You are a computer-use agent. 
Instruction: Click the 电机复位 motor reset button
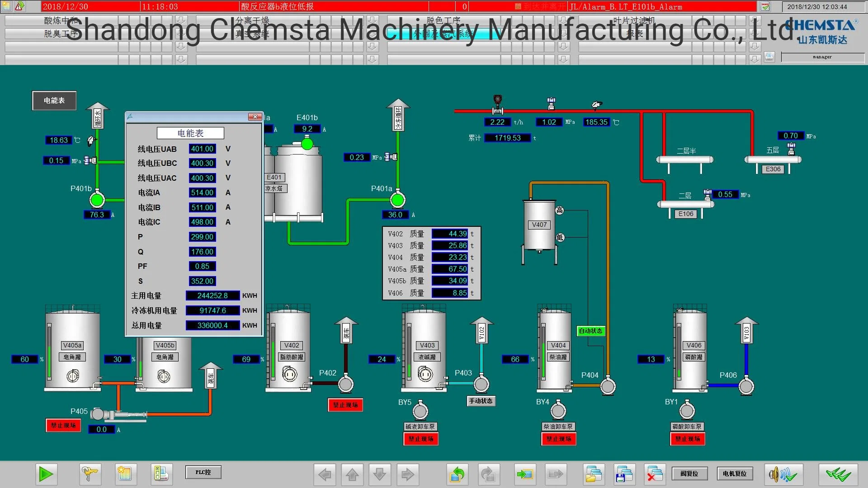(734, 474)
